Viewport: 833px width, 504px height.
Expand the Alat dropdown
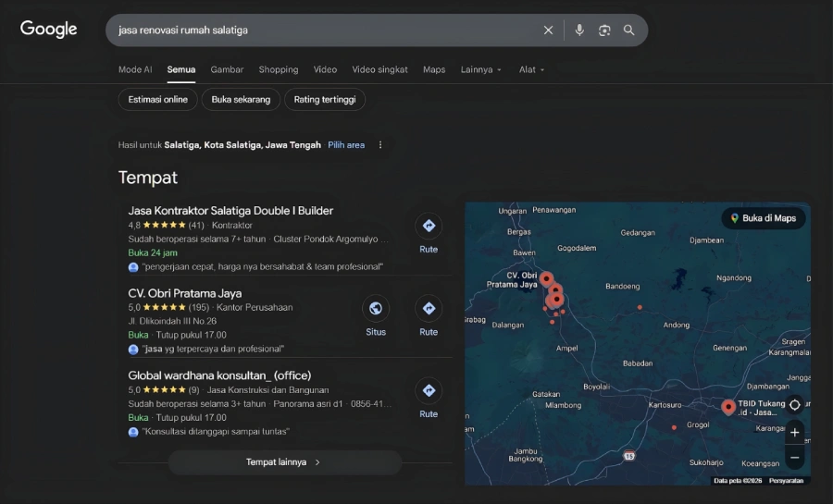[x=532, y=69]
